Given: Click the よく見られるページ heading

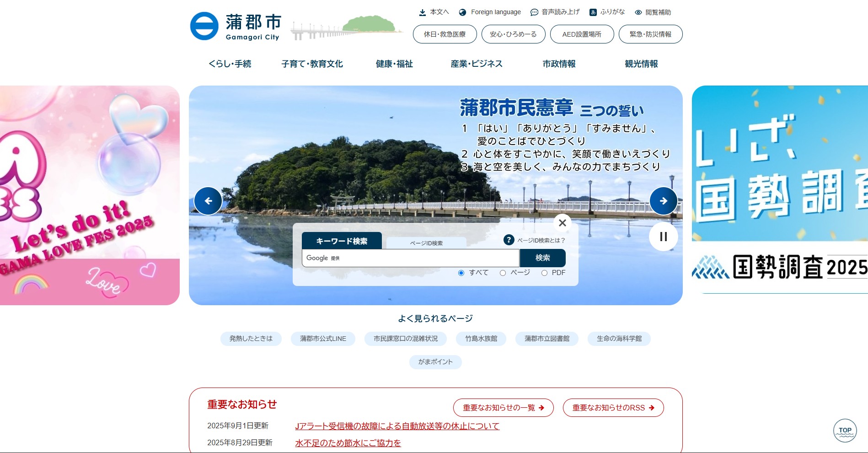Looking at the screenshot, I should 435,318.
